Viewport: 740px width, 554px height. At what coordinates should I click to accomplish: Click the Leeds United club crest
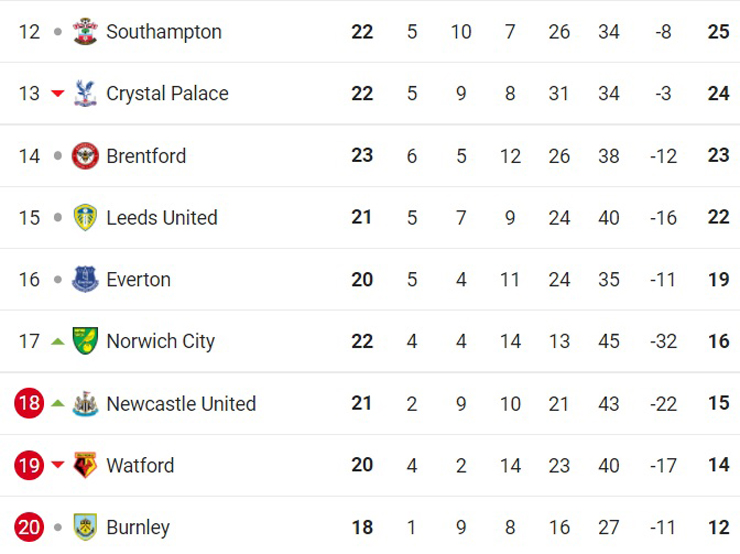coord(86,218)
